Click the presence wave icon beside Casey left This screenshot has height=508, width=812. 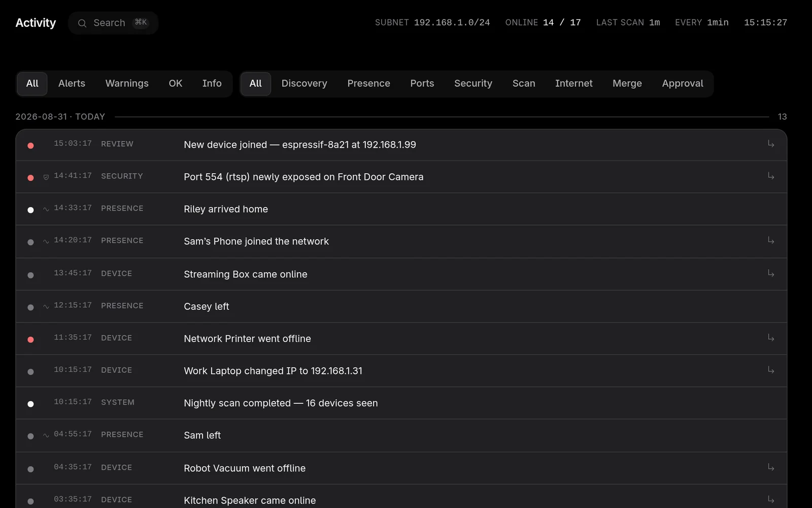46,307
